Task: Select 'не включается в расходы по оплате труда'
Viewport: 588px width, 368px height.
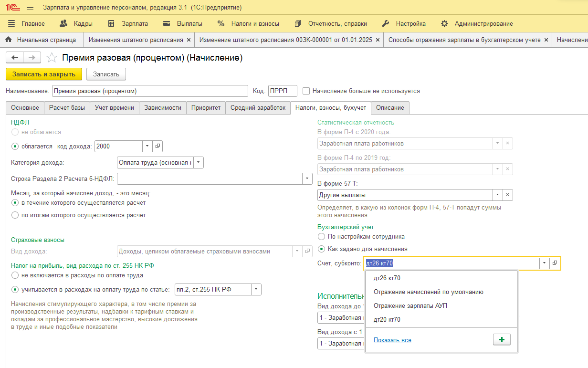Action: tap(15, 275)
